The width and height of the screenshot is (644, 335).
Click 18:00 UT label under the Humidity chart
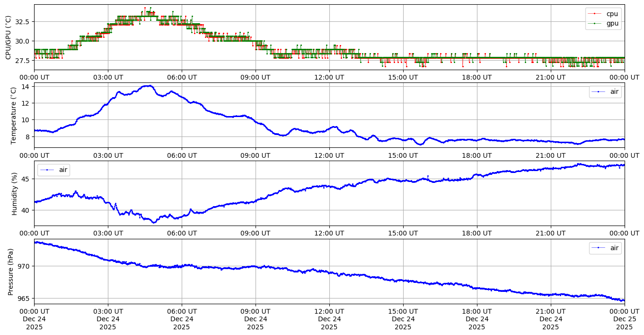[x=476, y=233]
